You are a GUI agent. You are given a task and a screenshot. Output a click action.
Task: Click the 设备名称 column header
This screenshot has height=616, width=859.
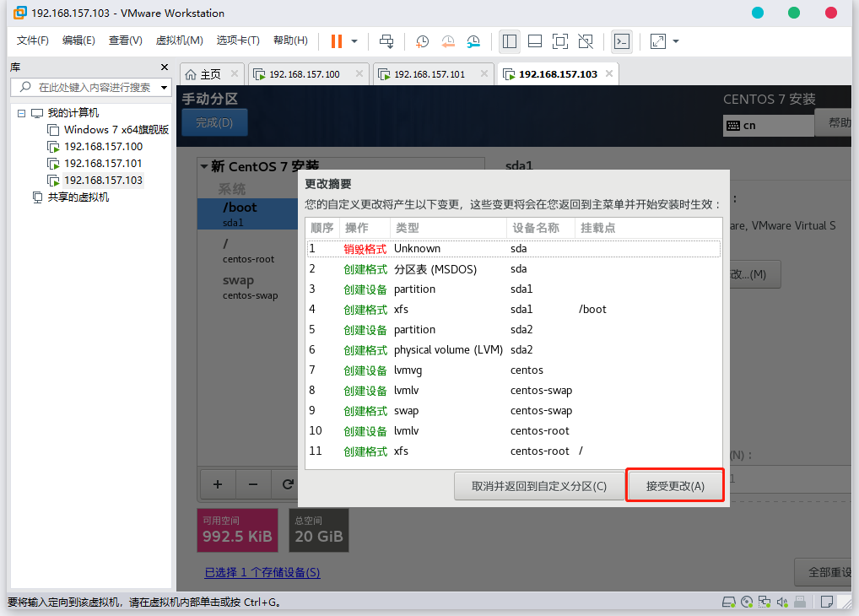(x=541, y=228)
